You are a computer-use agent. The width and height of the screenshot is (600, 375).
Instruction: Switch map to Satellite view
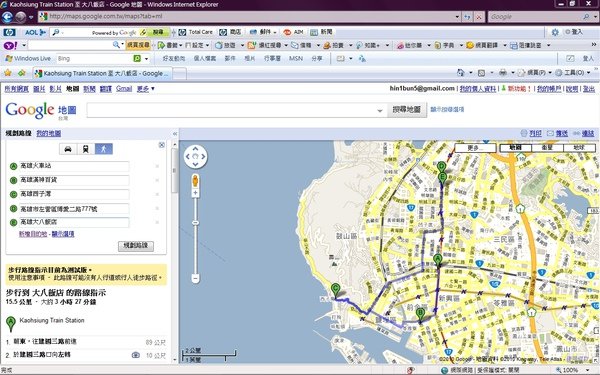[x=547, y=148]
